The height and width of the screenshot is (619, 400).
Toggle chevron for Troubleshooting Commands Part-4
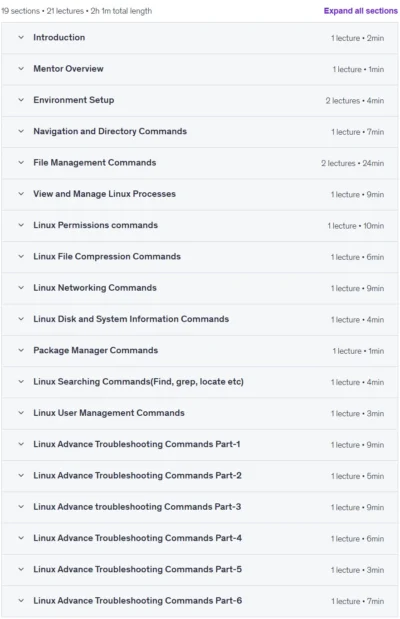21,538
